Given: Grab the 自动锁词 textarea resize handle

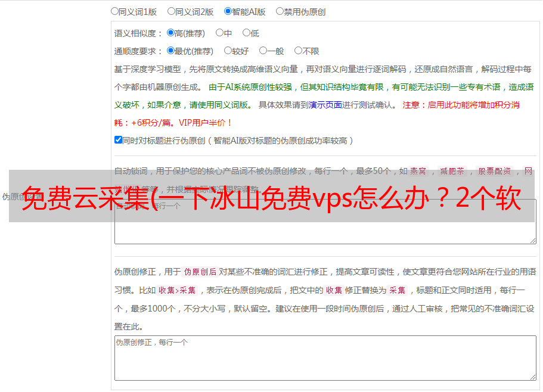Looking at the screenshot, I should click(x=533, y=241).
